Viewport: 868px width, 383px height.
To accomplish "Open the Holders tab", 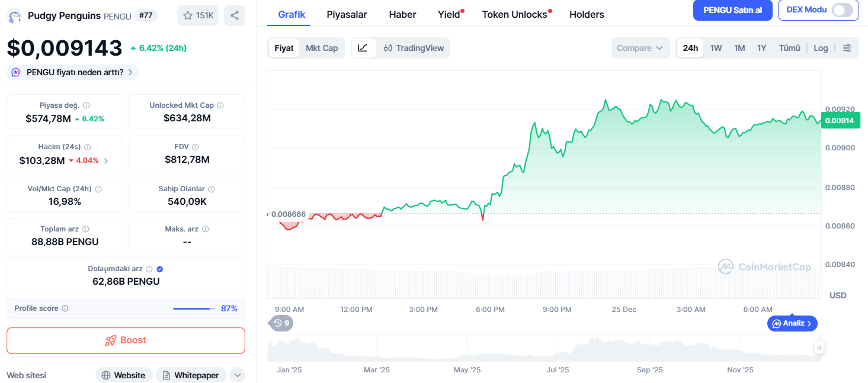I will pos(587,14).
